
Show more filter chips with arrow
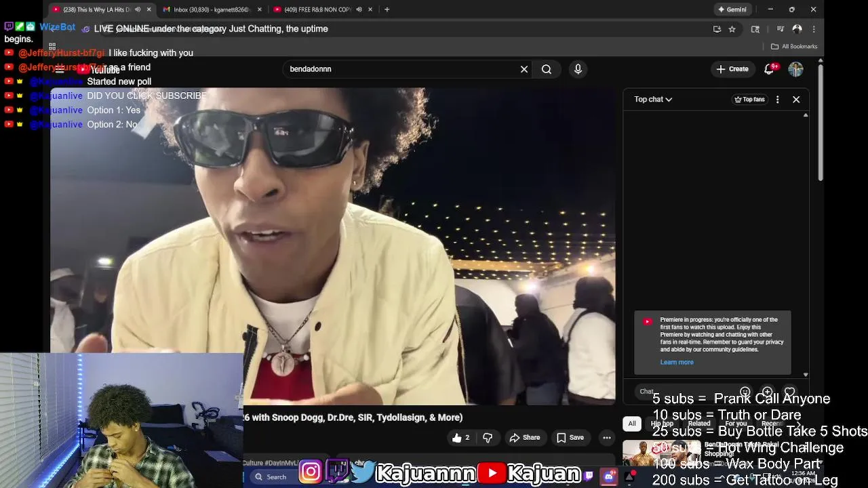[x=799, y=424]
